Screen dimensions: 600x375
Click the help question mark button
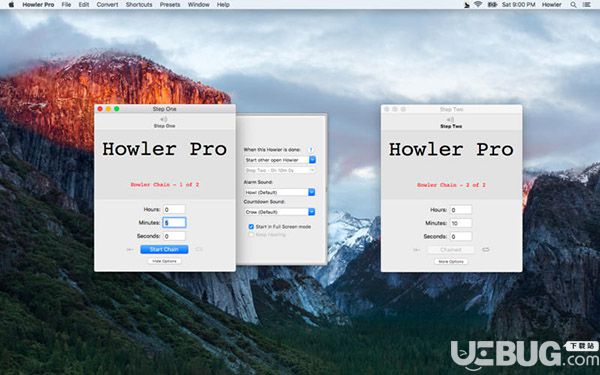(311, 150)
